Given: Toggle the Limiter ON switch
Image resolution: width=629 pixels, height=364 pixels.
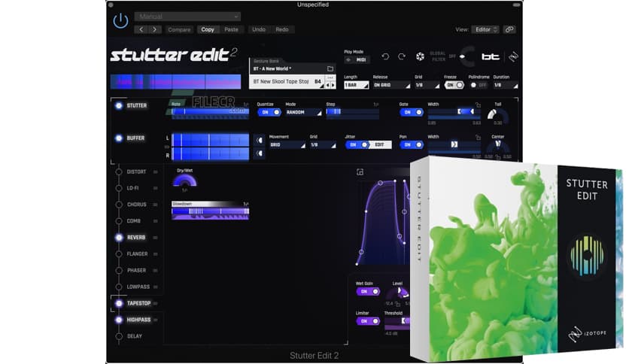Looking at the screenshot, I should 368,321.
